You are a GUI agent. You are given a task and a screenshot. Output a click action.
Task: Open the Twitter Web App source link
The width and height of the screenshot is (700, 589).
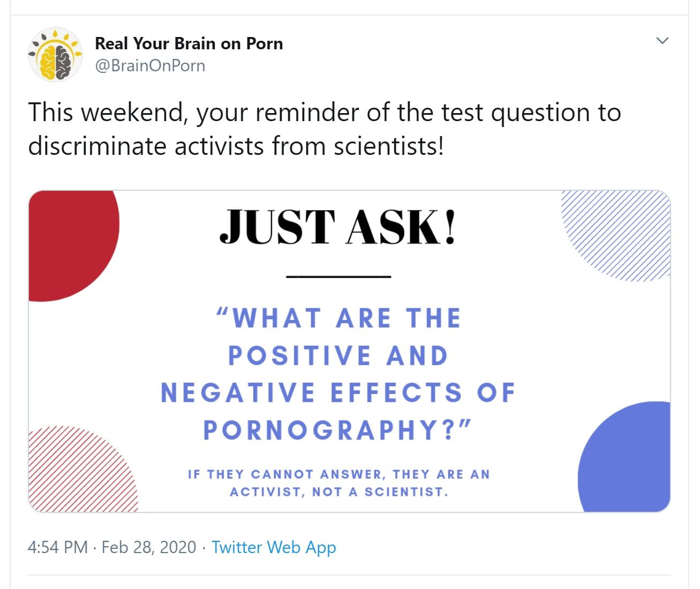point(274,547)
